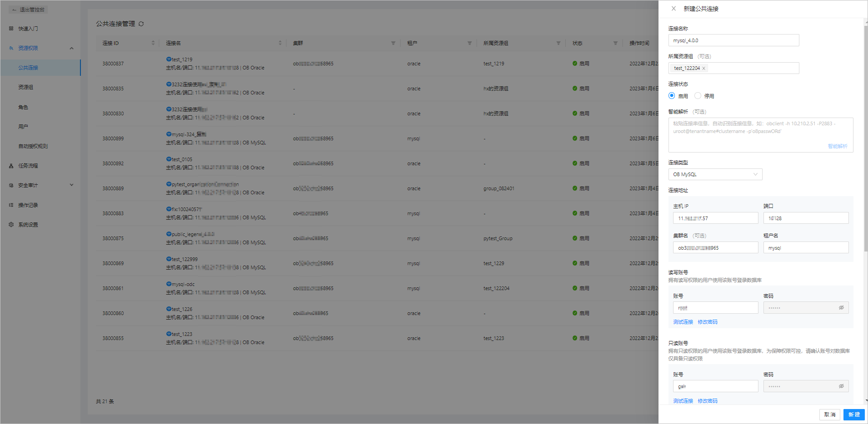868x424 pixels.
Task: Open the 所属资源组 selector field
Action: (x=733, y=68)
